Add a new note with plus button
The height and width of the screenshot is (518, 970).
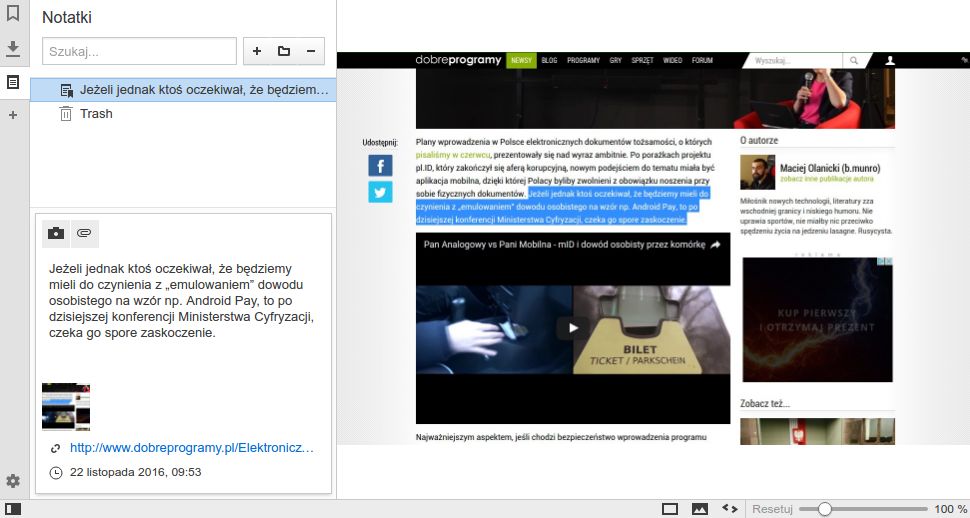pyautogui.click(x=257, y=51)
